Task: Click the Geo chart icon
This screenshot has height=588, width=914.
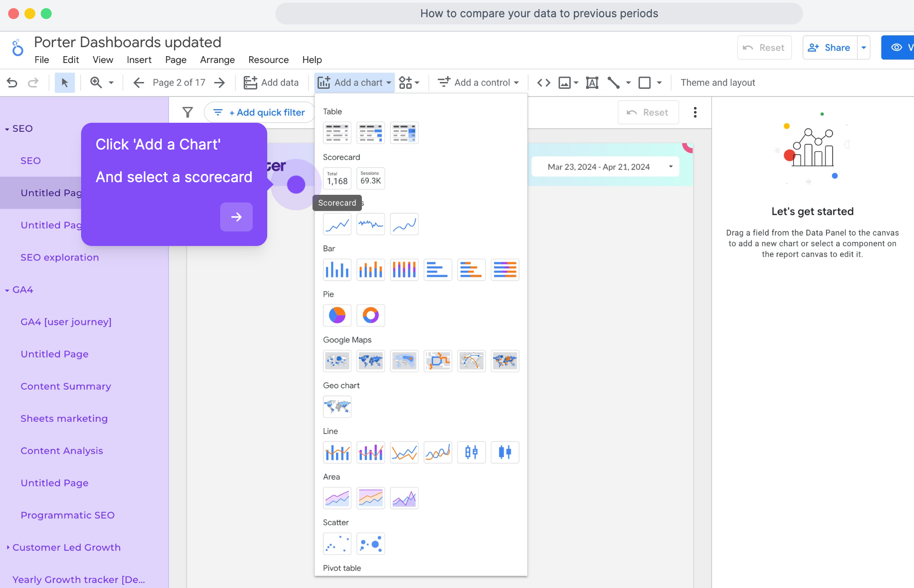Action: [337, 406]
